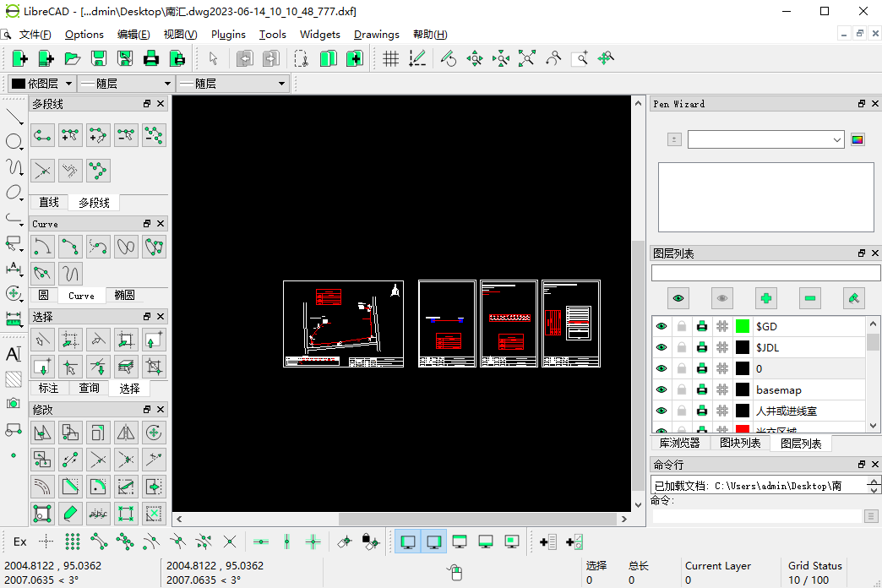The width and height of the screenshot is (882, 588).
Task: Select the Hatch tool in the left sidebar
Action: (x=14, y=379)
